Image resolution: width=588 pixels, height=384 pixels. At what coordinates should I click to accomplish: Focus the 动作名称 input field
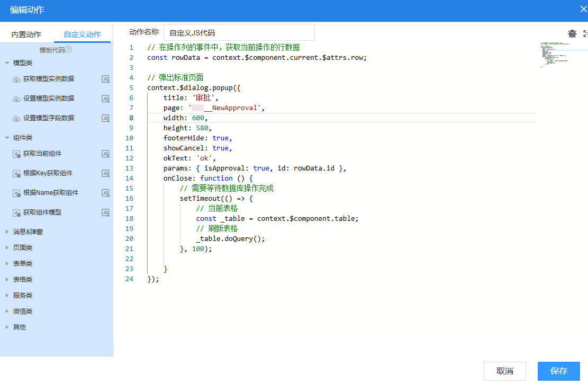pyautogui.click(x=239, y=33)
